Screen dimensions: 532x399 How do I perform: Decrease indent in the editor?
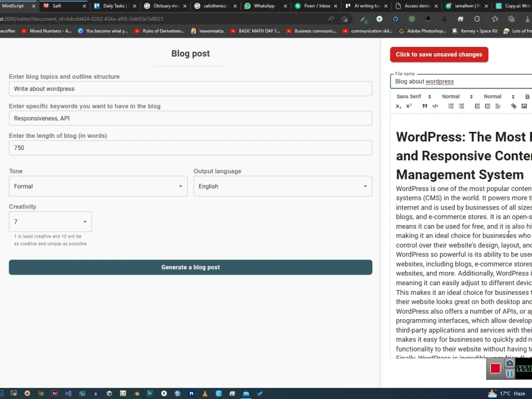[x=477, y=106]
